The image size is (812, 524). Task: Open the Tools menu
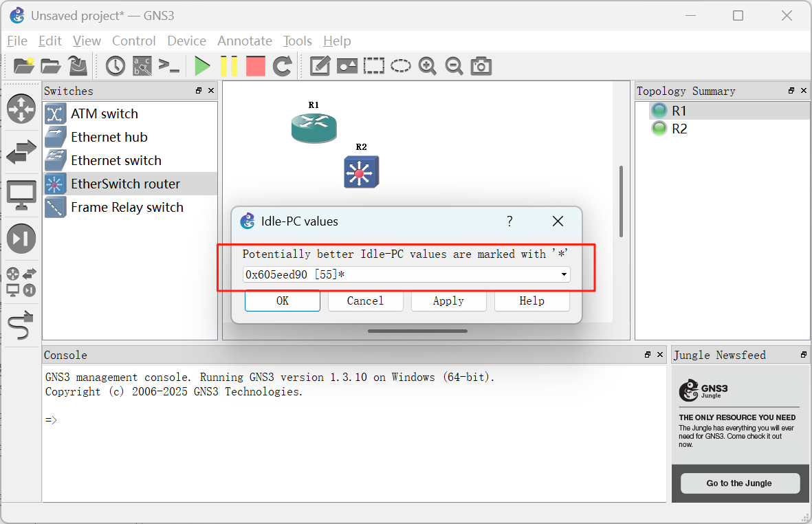[x=297, y=41]
